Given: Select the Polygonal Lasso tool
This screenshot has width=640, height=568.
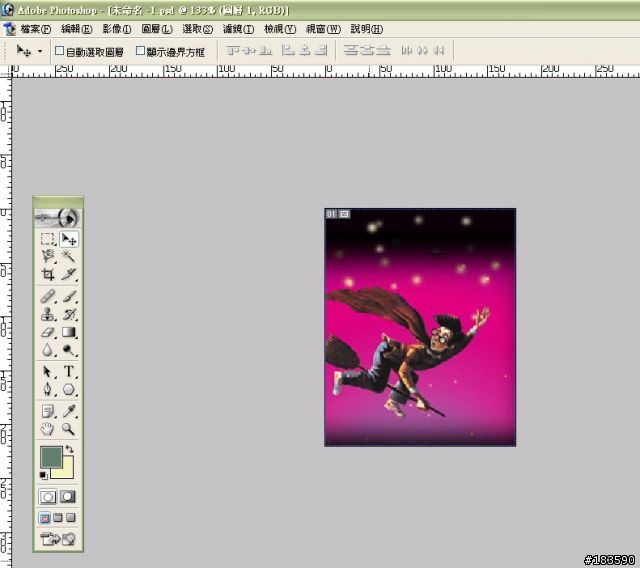Looking at the screenshot, I should click(x=48, y=256).
